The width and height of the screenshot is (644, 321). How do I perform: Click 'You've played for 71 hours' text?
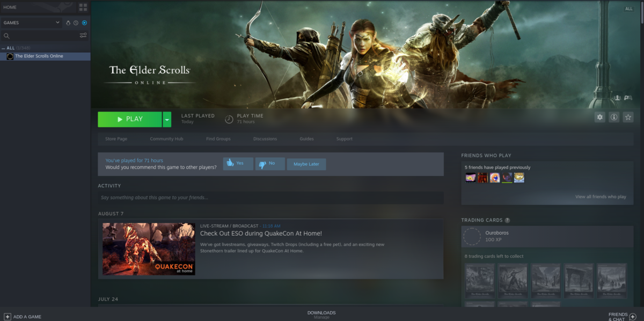tap(134, 160)
